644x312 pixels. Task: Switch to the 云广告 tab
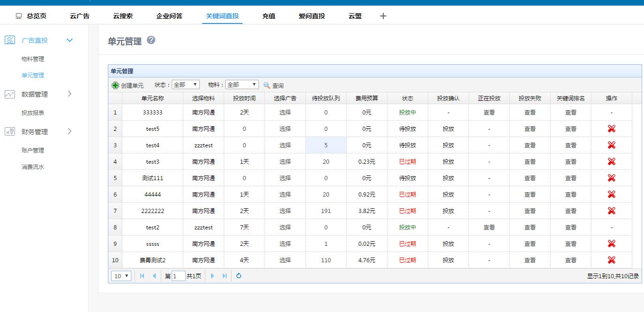click(x=80, y=16)
